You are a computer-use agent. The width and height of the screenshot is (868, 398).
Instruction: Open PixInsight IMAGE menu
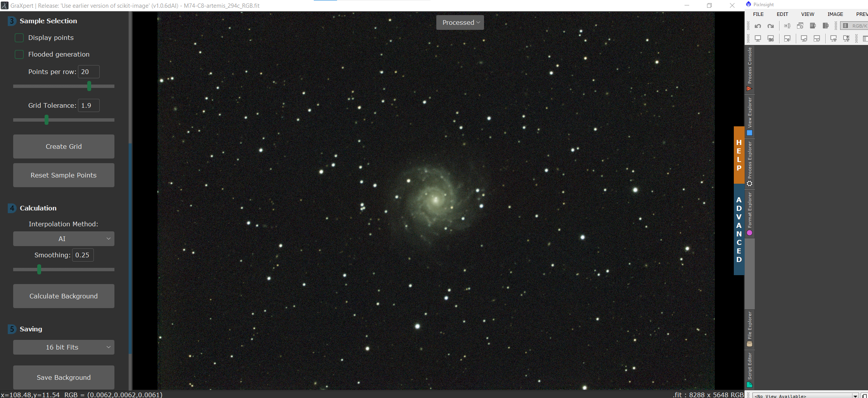coord(835,14)
